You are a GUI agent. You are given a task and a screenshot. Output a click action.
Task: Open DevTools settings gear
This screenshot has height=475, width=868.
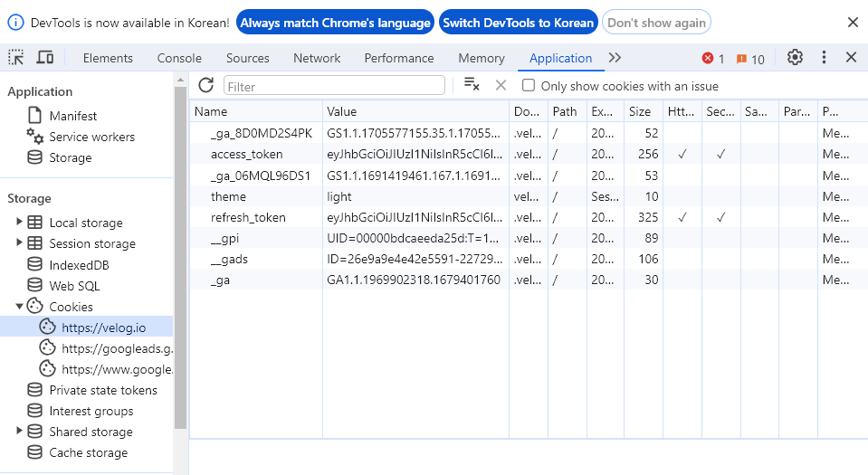point(795,58)
